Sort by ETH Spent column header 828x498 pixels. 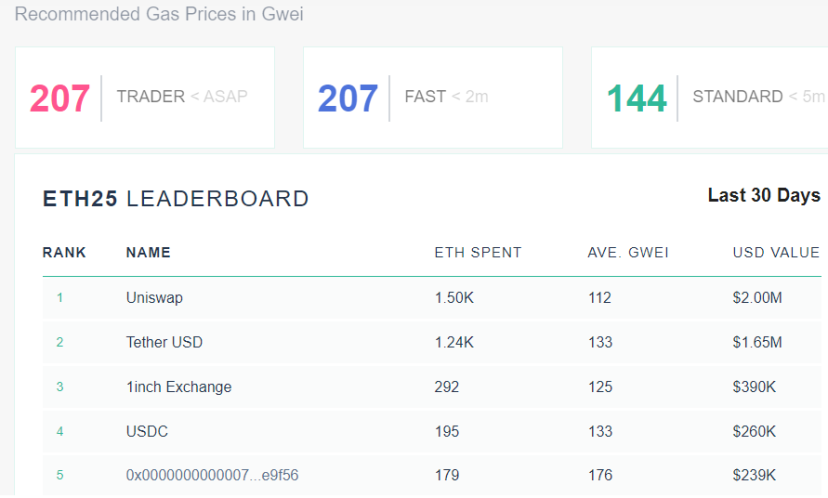478,252
